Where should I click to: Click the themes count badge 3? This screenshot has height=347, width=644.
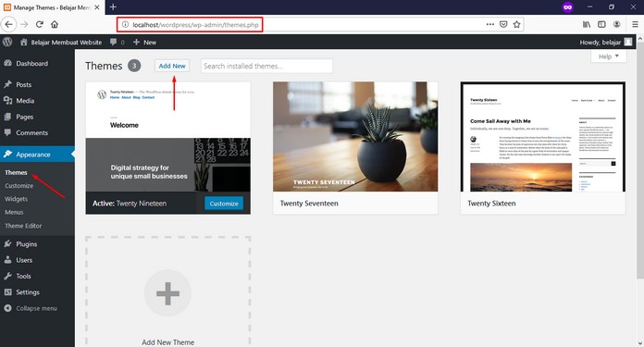coord(134,66)
